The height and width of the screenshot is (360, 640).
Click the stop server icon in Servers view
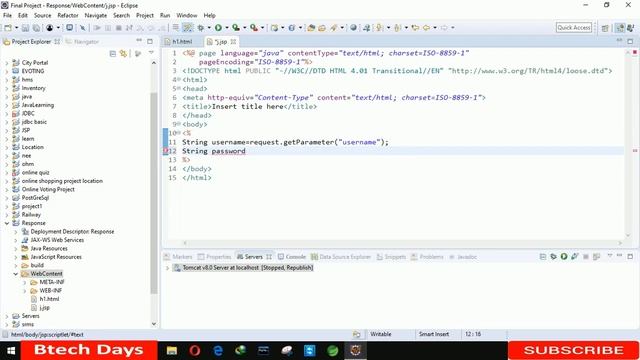(586, 257)
